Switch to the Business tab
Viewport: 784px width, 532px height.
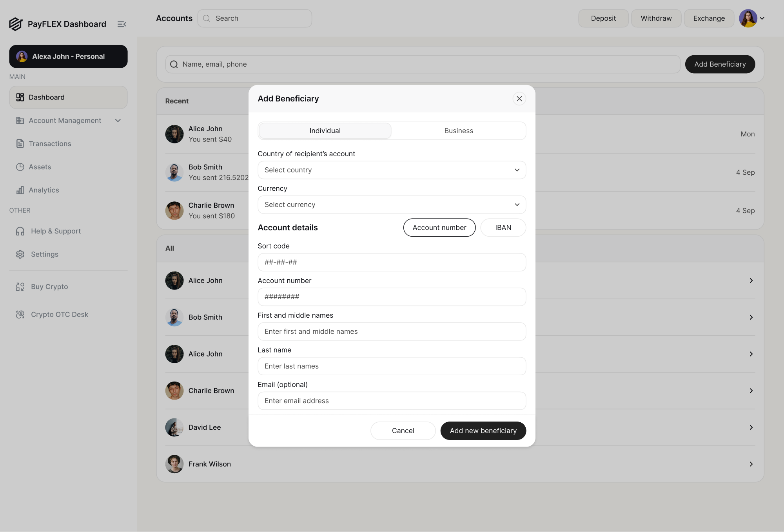459,131
